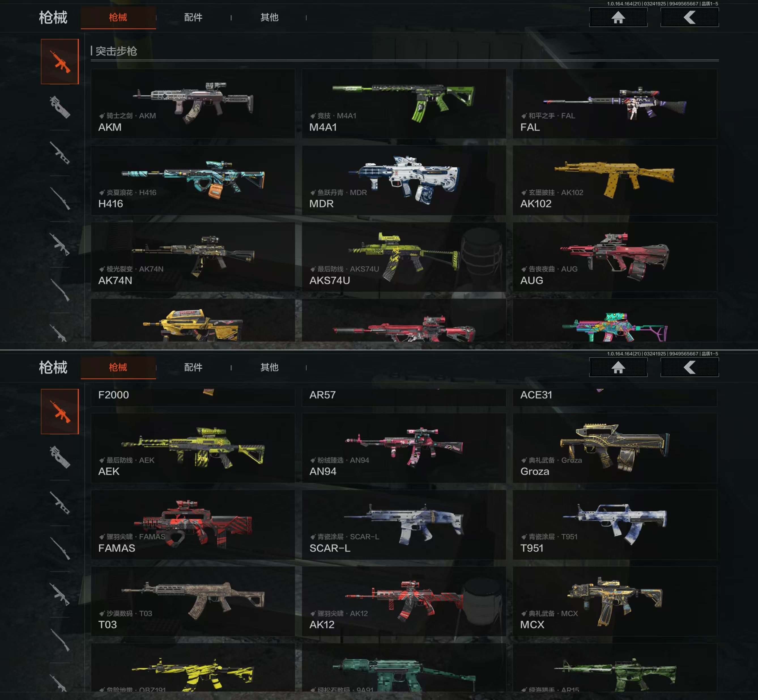Select the orange assault rifle category icon in upper sidebar
The image size is (758, 700).
click(x=60, y=61)
